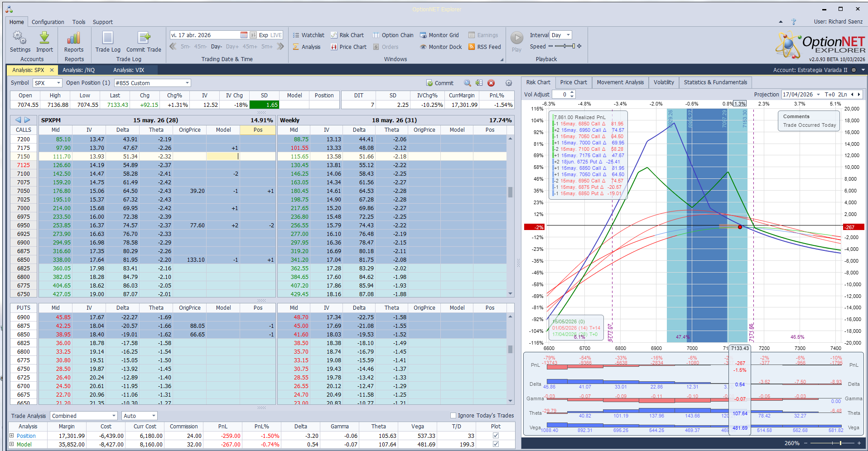The width and height of the screenshot is (868, 451).
Task: Uncheck the Model row Plot checkbox
Action: (x=496, y=444)
